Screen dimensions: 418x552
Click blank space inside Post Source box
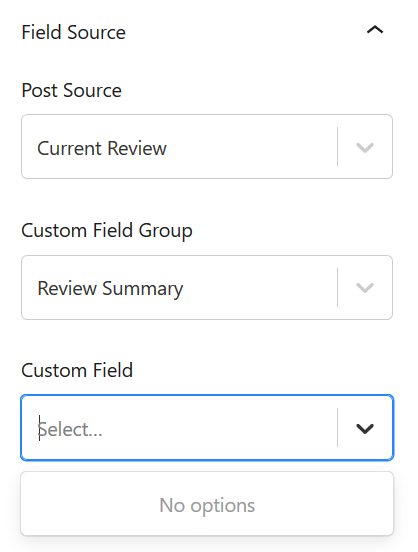(x=250, y=147)
